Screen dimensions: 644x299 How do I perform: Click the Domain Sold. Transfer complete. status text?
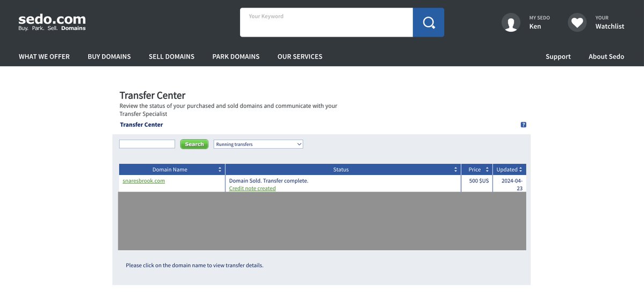tap(268, 181)
